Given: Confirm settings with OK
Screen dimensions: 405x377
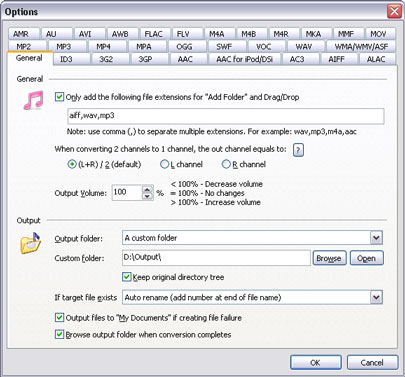Looking at the screenshot, I should click(x=316, y=362).
